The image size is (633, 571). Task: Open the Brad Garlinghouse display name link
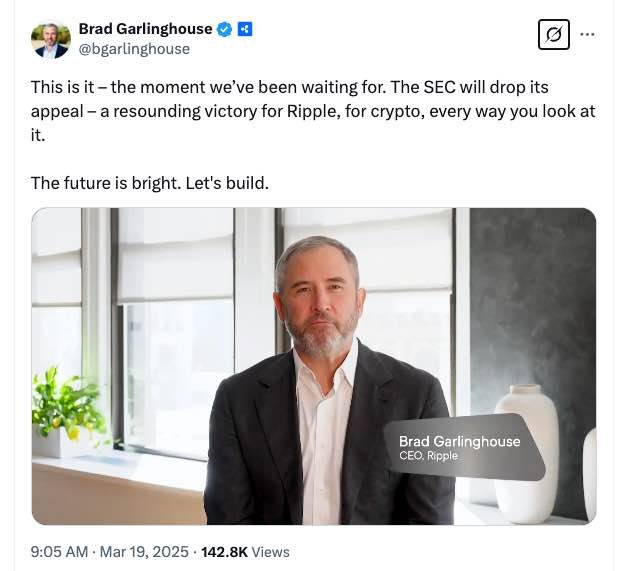pos(145,29)
